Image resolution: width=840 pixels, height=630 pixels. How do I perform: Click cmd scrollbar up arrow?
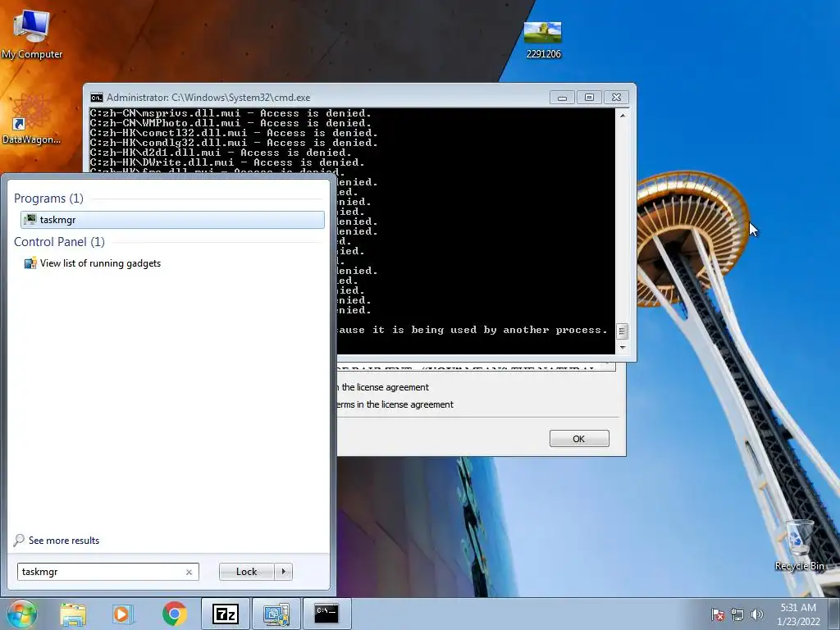click(622, 115)
